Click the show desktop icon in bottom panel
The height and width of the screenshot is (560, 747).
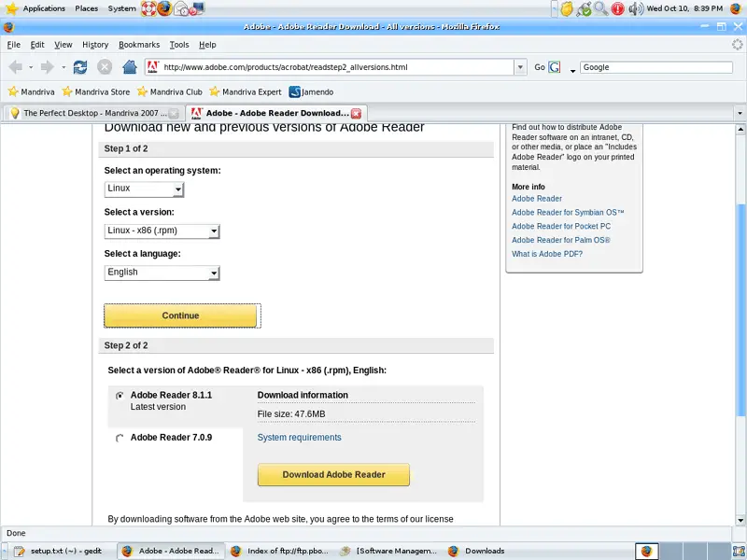coord(739,551)
